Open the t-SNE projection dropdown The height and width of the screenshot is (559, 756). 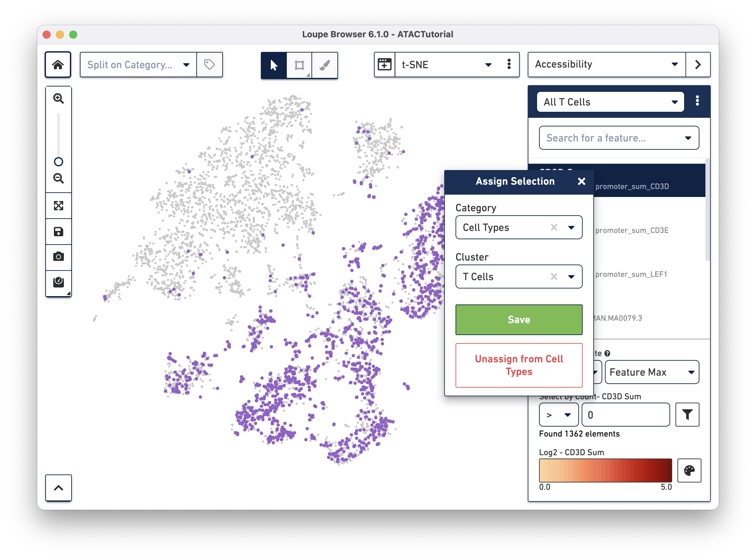click(x=446, y=65)
